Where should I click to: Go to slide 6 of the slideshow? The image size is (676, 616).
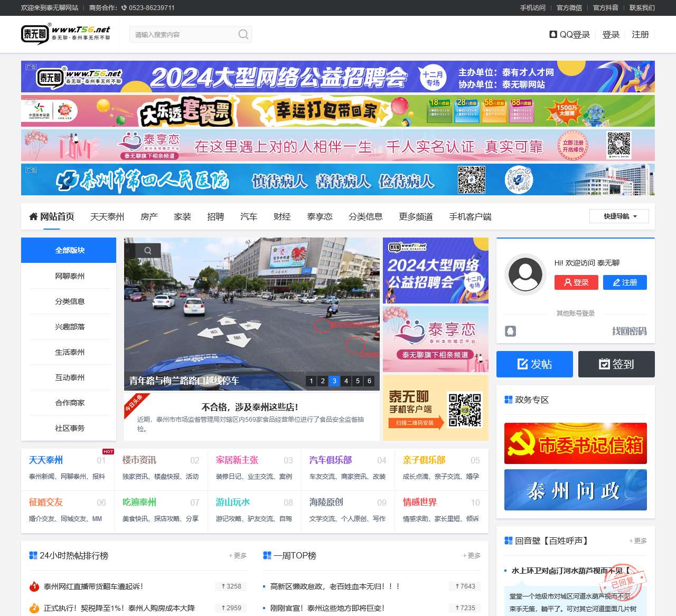pos(369,381)
